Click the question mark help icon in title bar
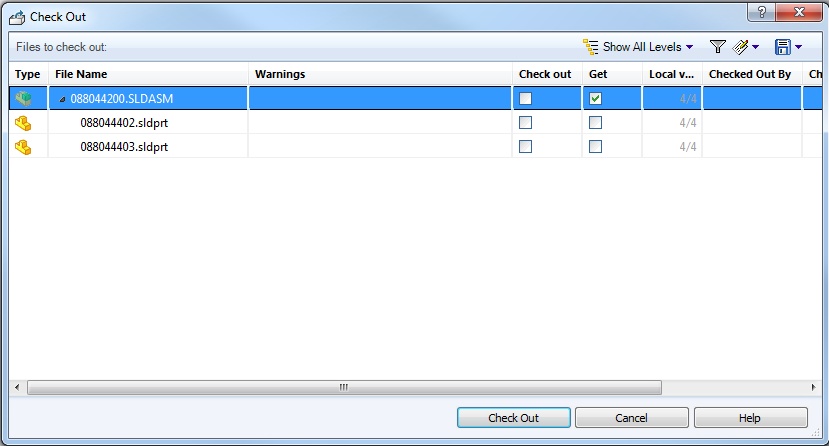 click(761, 12)
